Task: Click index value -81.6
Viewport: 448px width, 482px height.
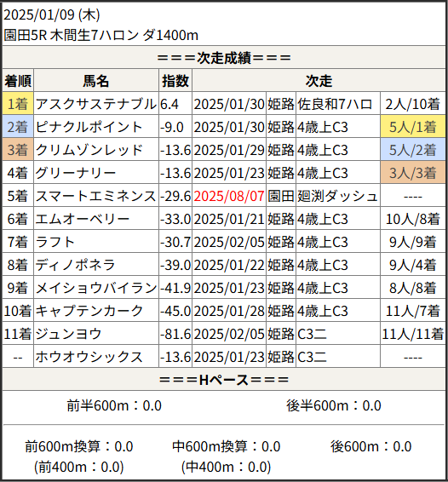Action: point(175,334)
